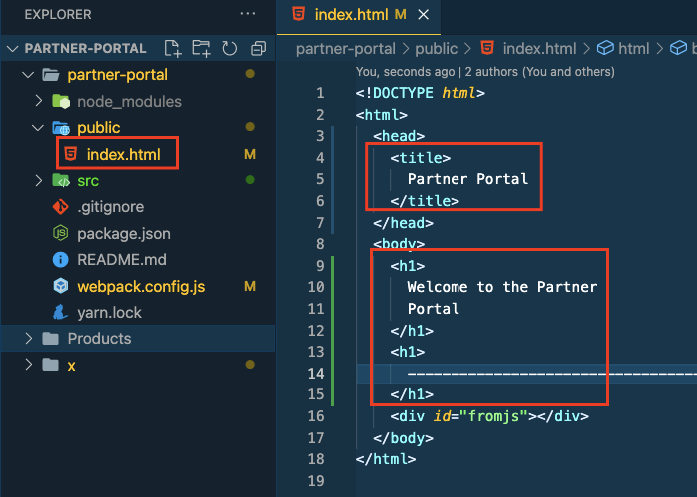Refresh the Explorer with circular arrow icon
697x497 pixels.
point(229,48)
